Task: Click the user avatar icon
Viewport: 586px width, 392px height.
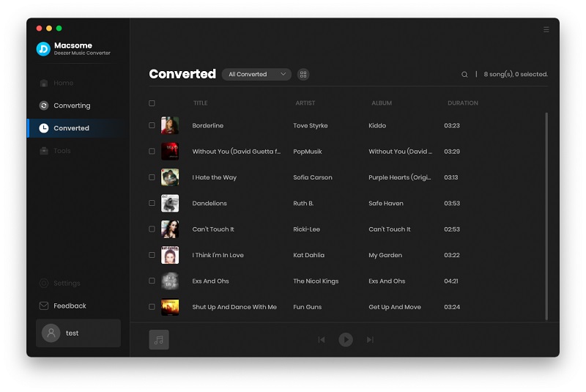Action: pyautogui.click(x=51, y=333)
